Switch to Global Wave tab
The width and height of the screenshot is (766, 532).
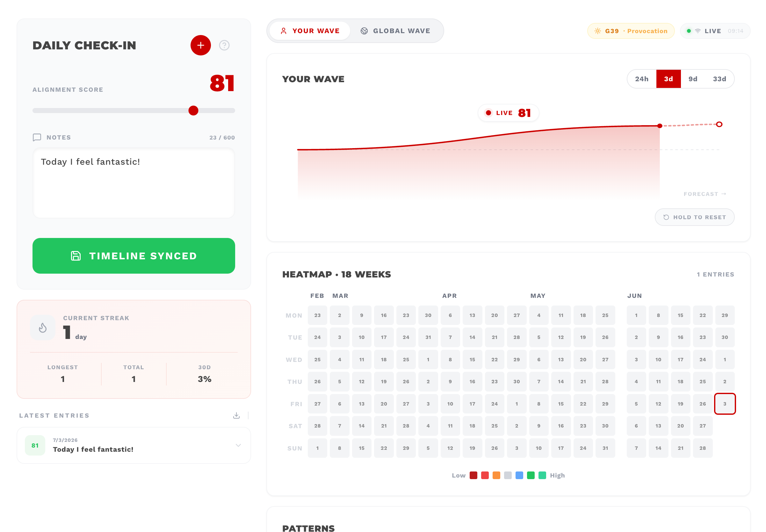click(395, 31)
